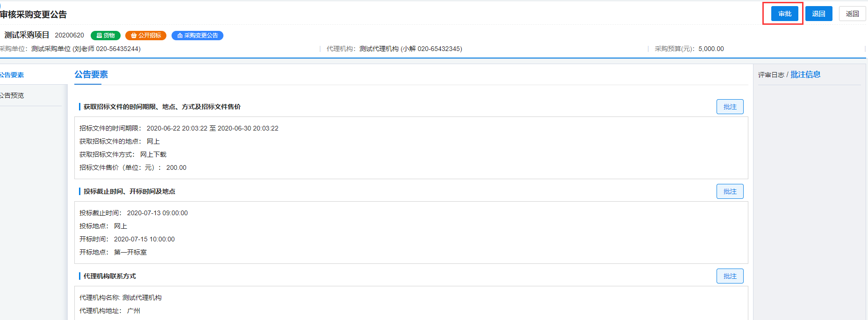Add 批注 to the 代理机构联系方式 section
Screen dimensions: 868x320
click(730, 276)
